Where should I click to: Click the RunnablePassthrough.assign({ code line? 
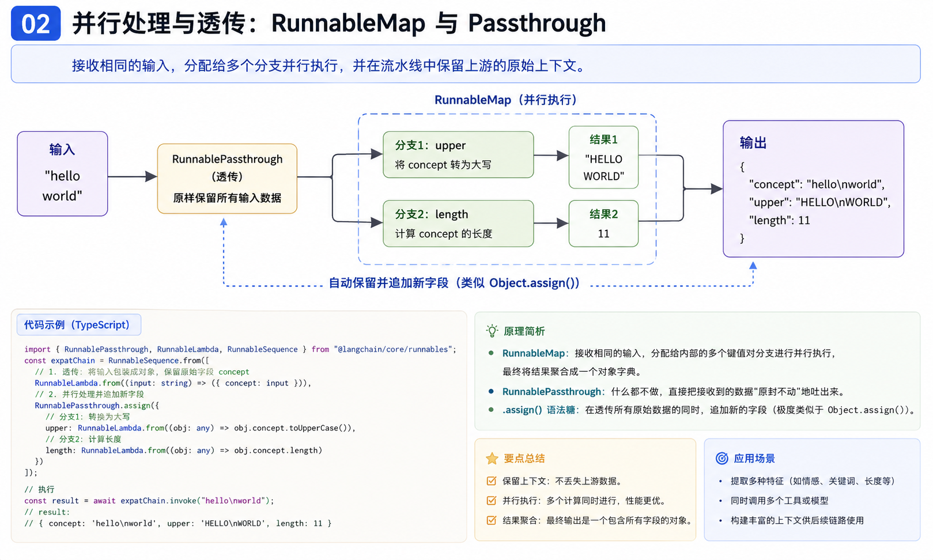[x=97, y=406]
